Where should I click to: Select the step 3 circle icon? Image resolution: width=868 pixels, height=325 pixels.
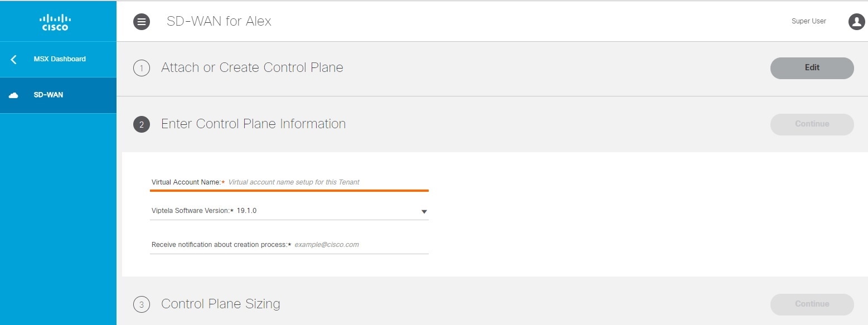[142, 305]
